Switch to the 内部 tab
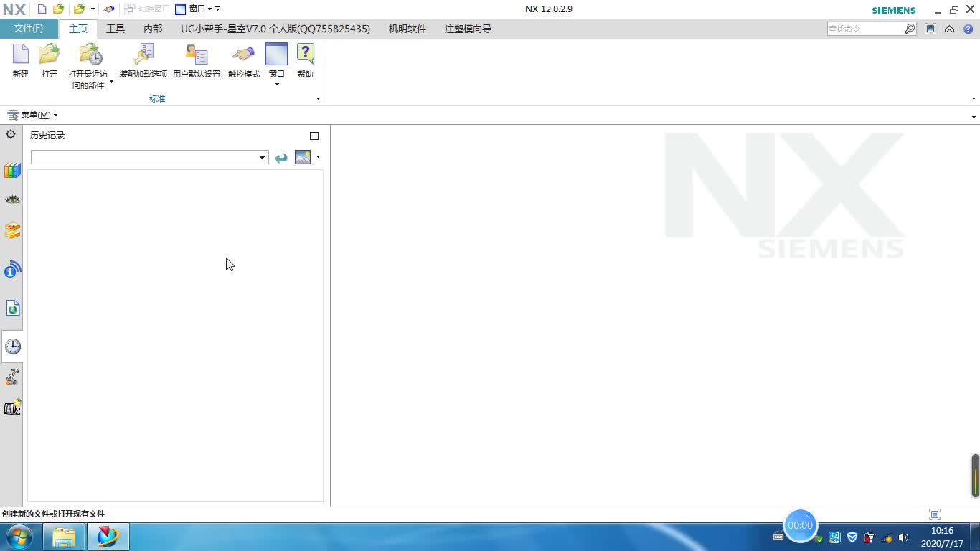Screen dimensions: 980x551 153,29
